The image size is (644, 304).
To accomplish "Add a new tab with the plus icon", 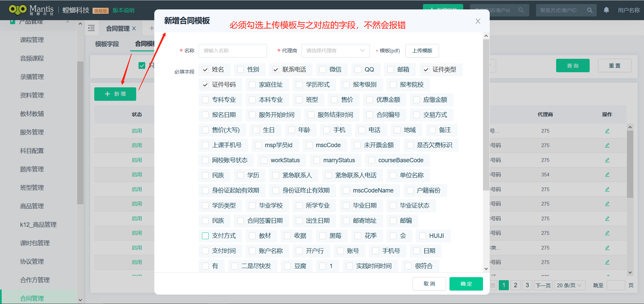I will click(x=151, y=28).
